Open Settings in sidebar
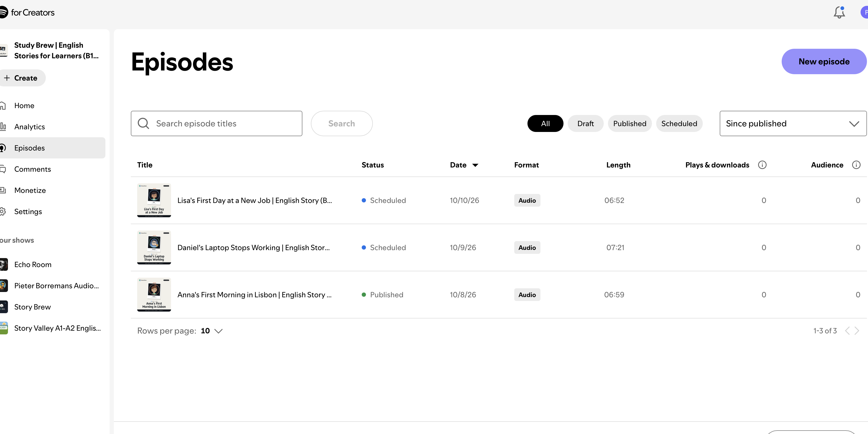 coord(53,211)
